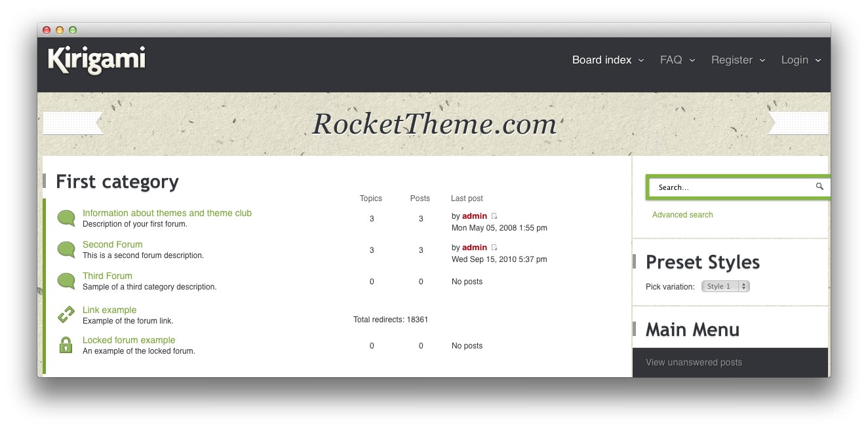Open the Locked forum example link

129,340
